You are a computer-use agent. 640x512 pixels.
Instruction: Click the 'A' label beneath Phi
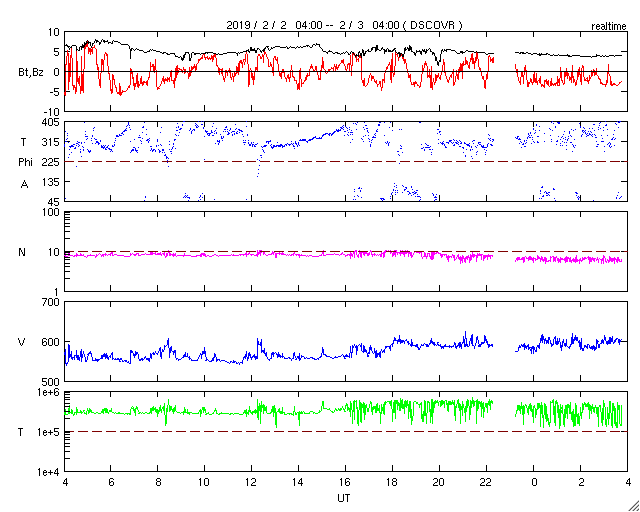[x=24, y=185]
